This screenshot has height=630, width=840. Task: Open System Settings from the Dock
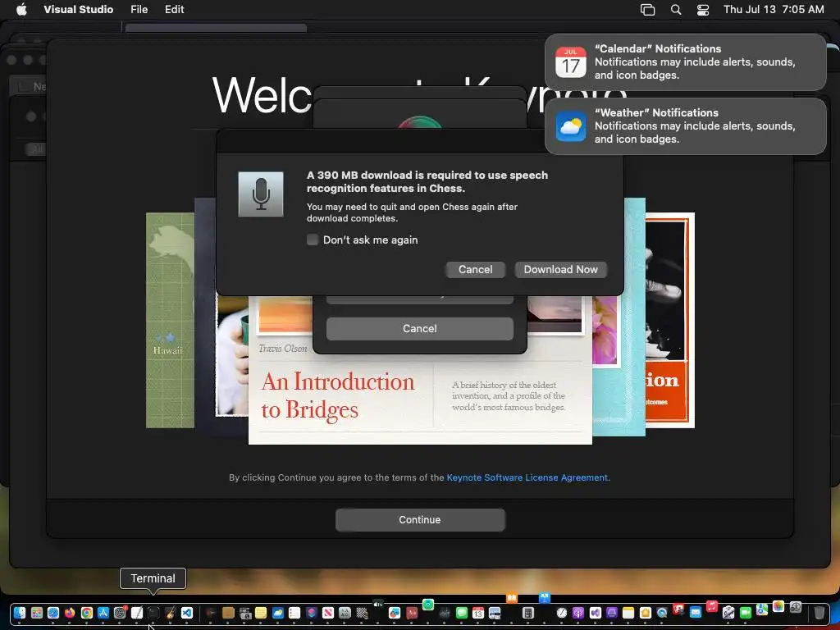120,613
